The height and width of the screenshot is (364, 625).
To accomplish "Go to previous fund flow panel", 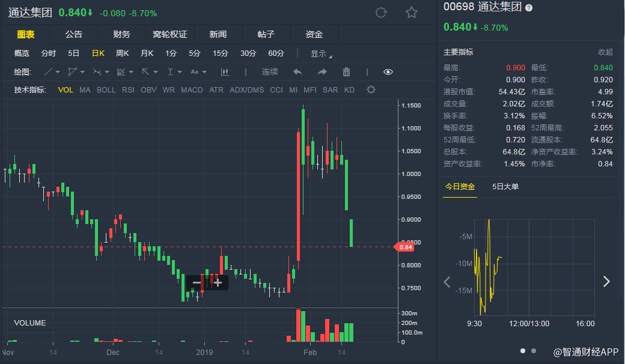I will pos(447,282).
